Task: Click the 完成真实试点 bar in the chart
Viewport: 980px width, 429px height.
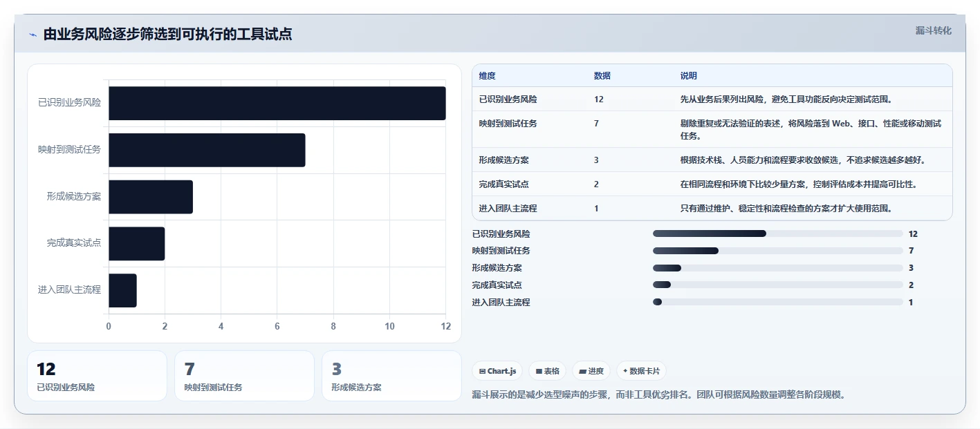Action: pos(136,244)
